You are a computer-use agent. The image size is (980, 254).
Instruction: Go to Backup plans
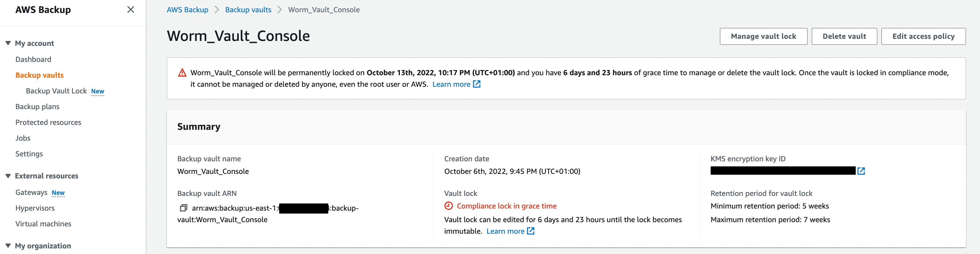[x=37, y=107]
